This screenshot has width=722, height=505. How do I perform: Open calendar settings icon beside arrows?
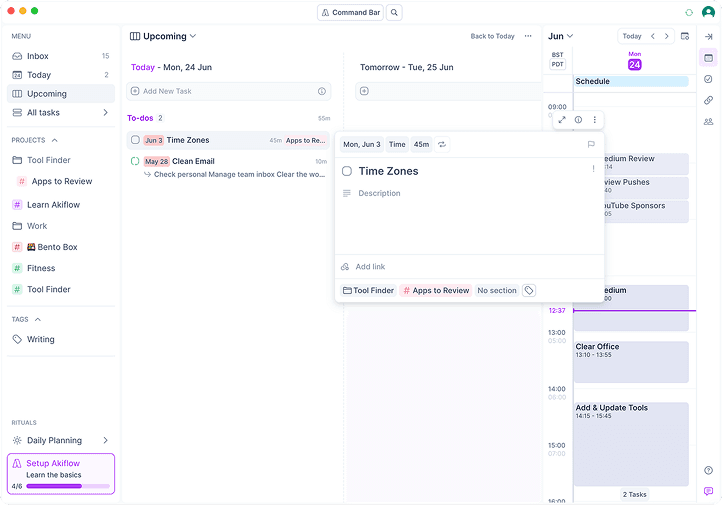[x=685, y=36]
